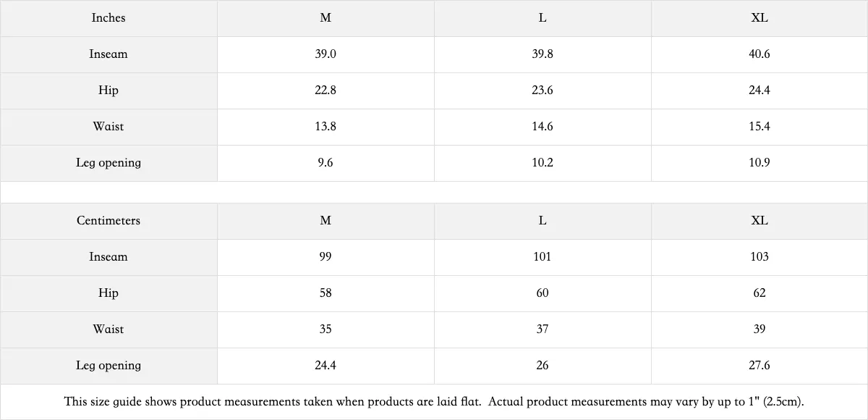Click centimeters Hip value 62
Screen dimensions: 868x420
(759, 293)
